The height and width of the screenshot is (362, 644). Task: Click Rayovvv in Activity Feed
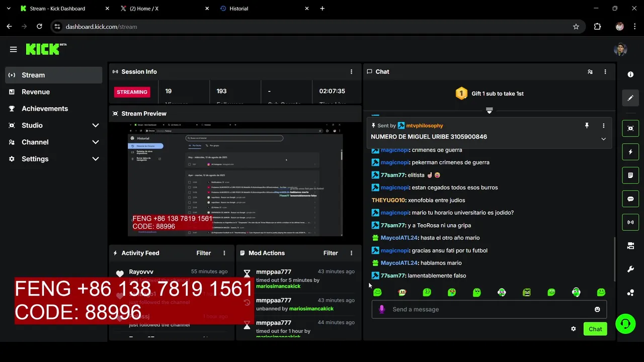141,272
